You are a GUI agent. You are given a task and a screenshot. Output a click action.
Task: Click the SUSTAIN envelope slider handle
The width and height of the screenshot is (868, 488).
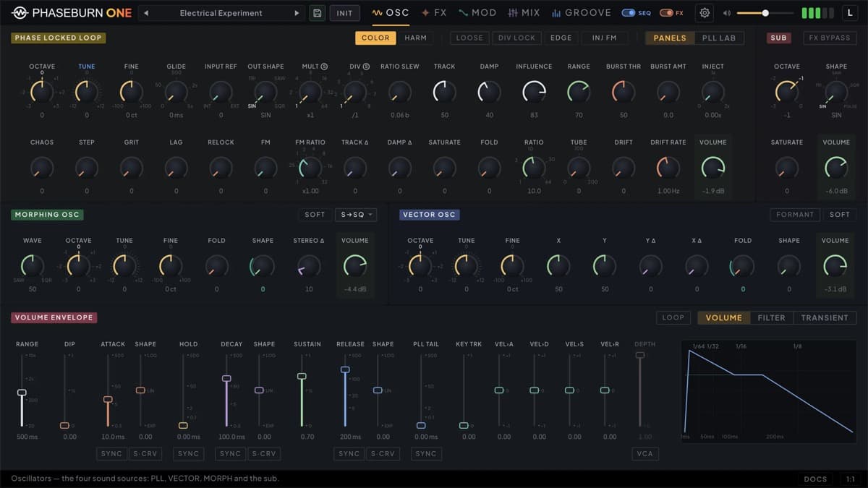click(302, 377)
